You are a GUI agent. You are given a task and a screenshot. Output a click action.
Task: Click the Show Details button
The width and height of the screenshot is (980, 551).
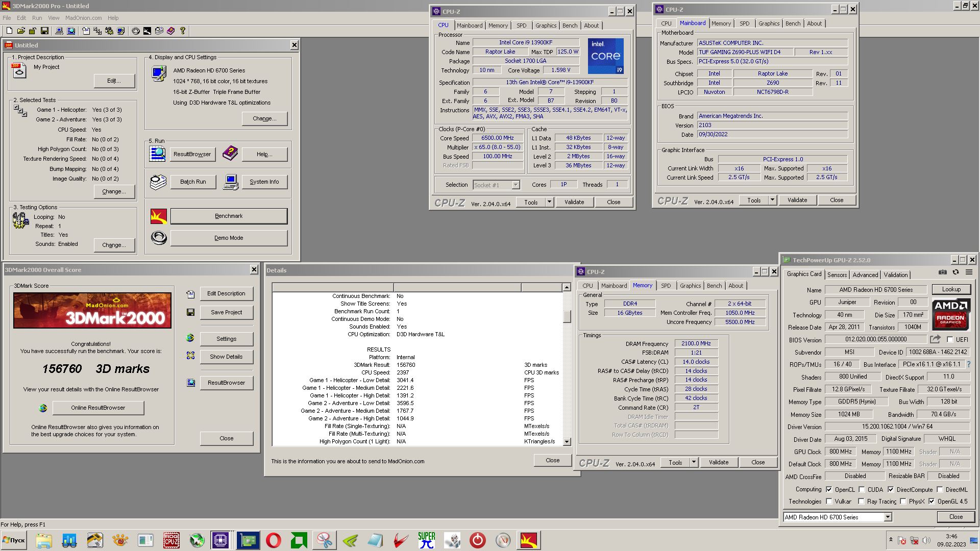[x=226, y=357]
